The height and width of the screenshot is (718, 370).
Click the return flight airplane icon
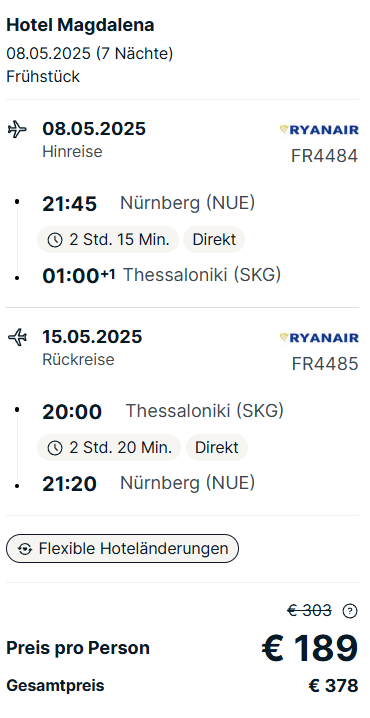[x=17, y=337]
